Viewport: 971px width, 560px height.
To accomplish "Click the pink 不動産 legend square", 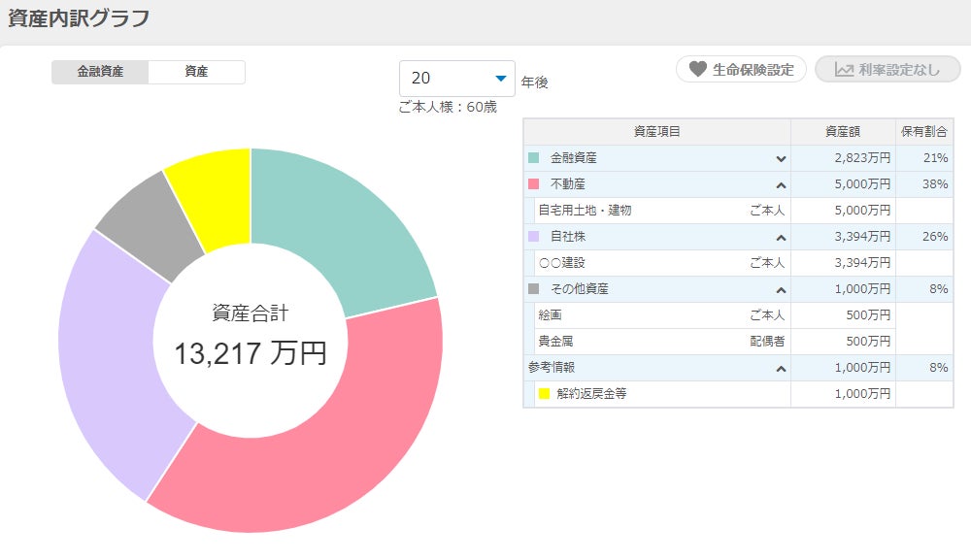I will [x=533, y=183].
